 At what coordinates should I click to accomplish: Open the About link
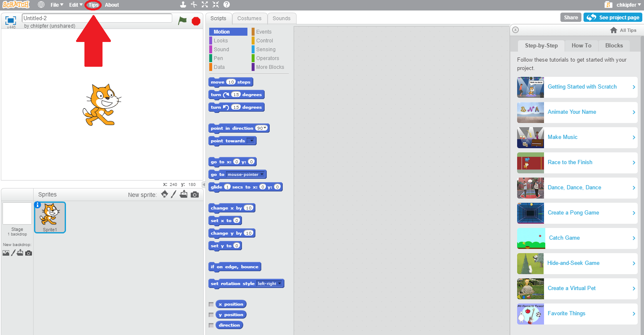(x=112, y=5)
